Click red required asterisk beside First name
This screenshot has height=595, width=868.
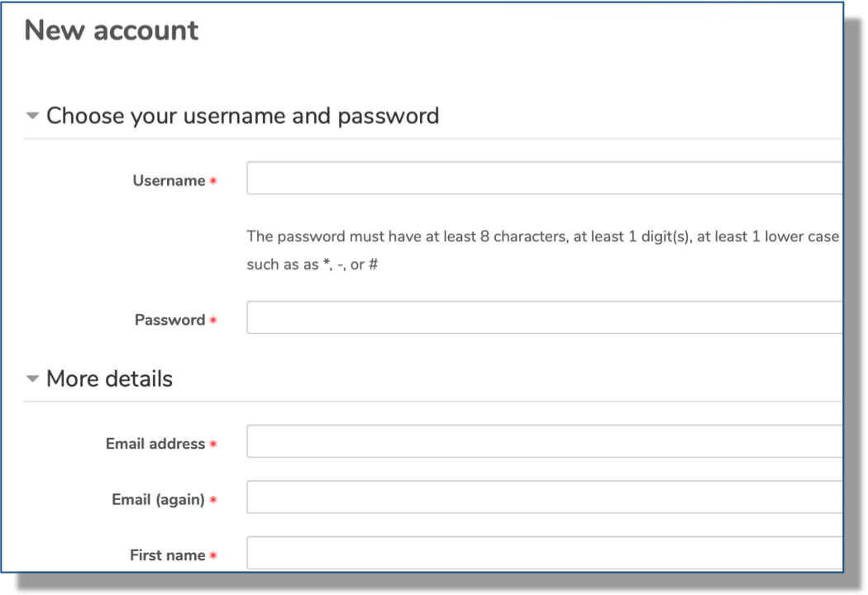pos(213,555)
